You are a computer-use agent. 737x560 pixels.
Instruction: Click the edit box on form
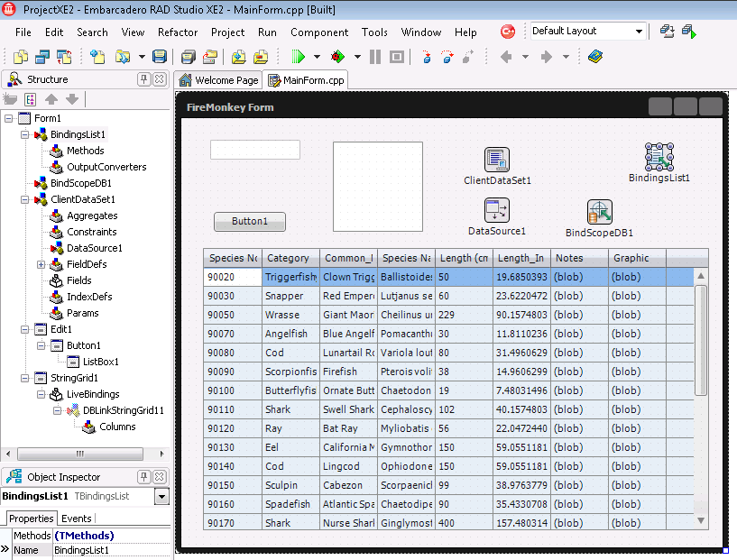pos(255,150)
